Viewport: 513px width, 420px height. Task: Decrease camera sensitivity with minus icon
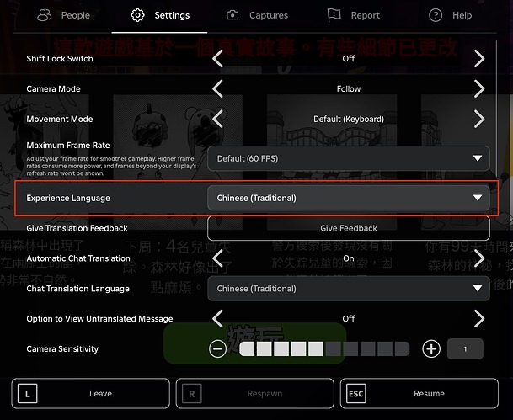(x=217, y=348)
